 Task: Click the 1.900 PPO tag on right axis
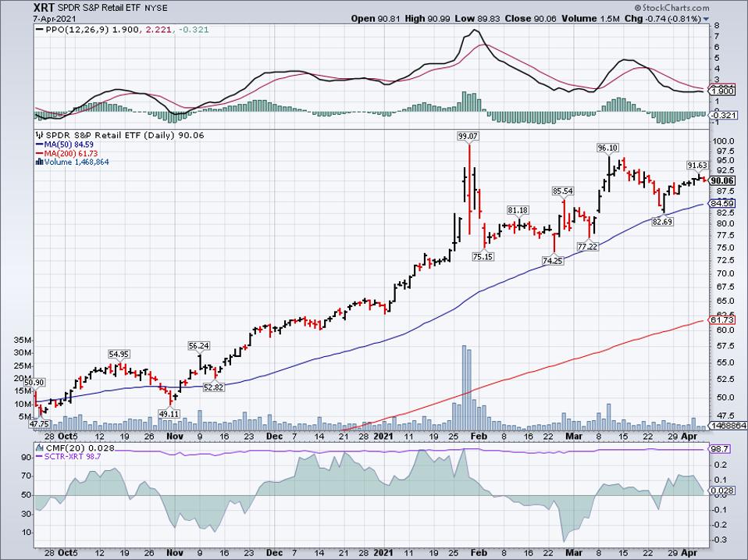point(722,91)
